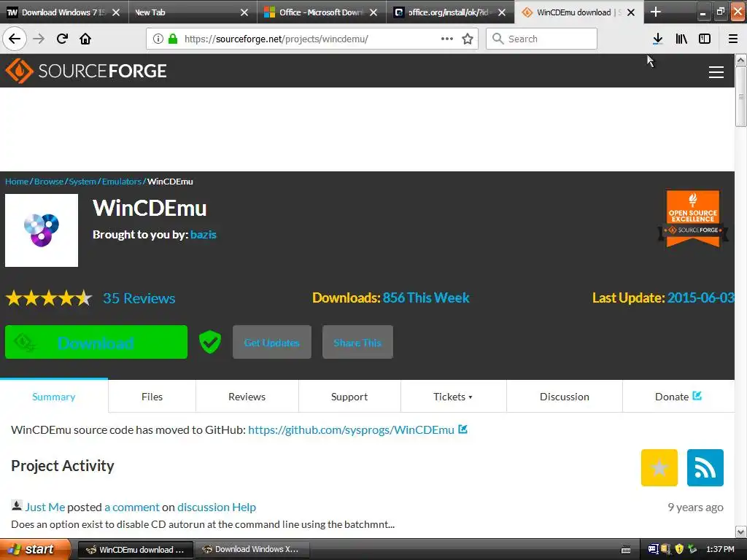This screenshot has width=747, height=560.
Task: Open page actions three-dot menu in address bar
Action: 447,39
